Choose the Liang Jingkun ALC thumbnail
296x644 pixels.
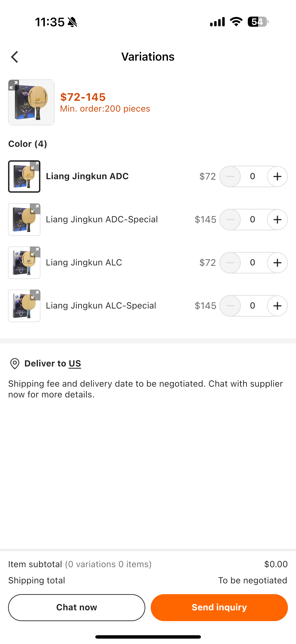coord(24,263)
